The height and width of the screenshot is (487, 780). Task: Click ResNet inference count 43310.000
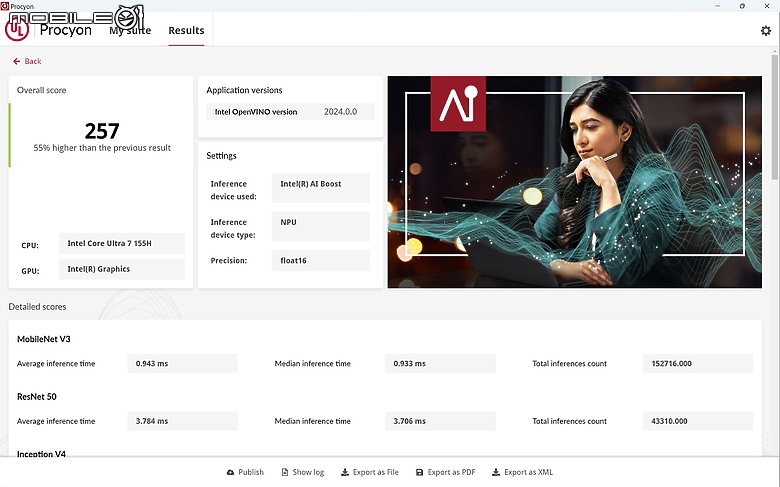coord(698,421)
